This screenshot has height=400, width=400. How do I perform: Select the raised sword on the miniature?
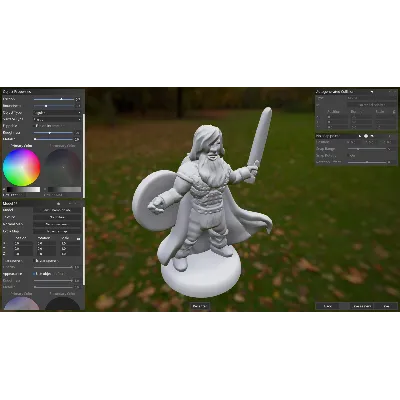[x=262, y=137]
